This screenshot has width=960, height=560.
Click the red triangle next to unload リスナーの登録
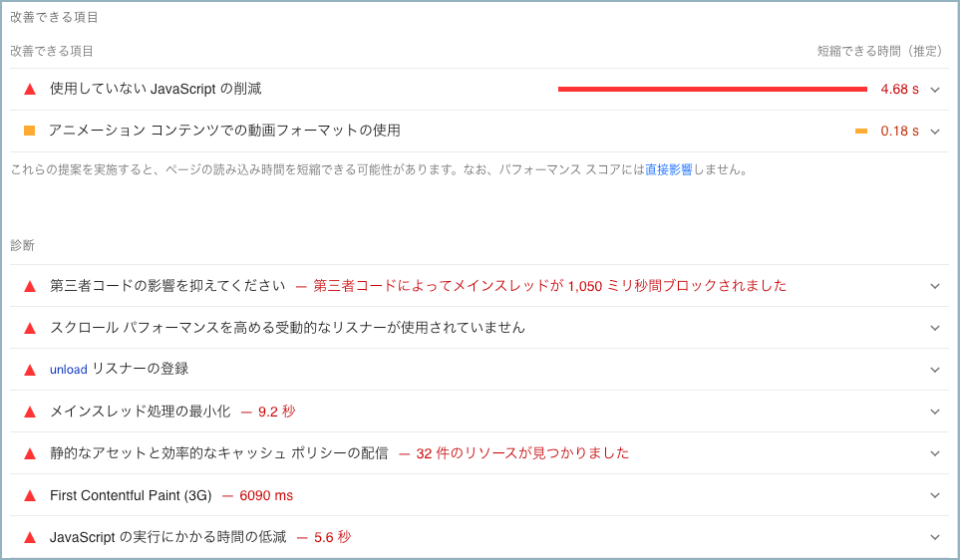tap(30, 370)
